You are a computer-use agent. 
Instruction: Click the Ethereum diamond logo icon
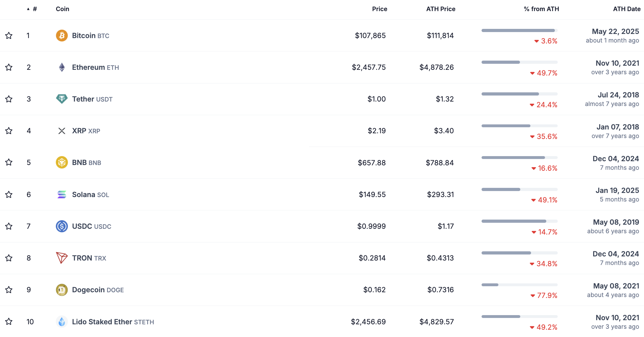click(62, 67)
